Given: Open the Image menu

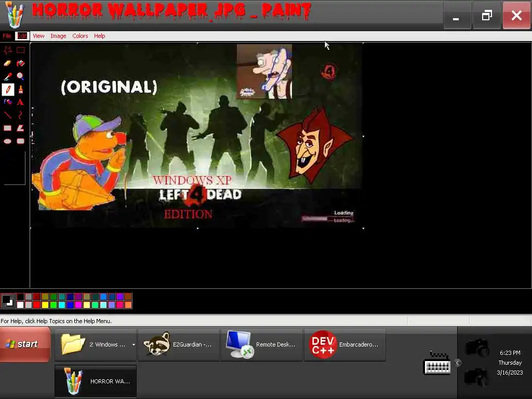Looking at the screenshot, I should 58,36.
